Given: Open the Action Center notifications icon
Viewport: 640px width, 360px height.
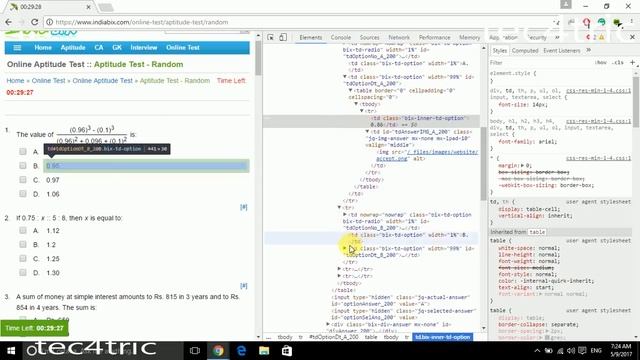Looking at the screenshot, I should pos(582,351).
